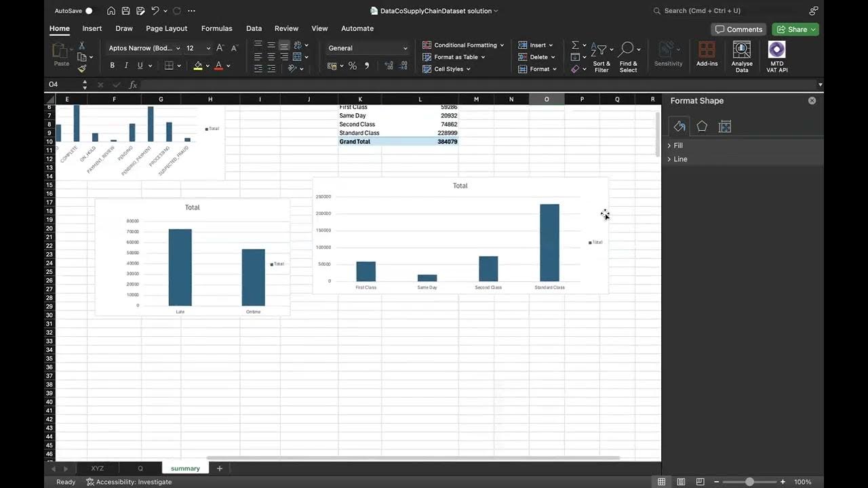
Task: Open the MTD VAT API add-in
Action: pyautogui.click(x=777, y=56)
